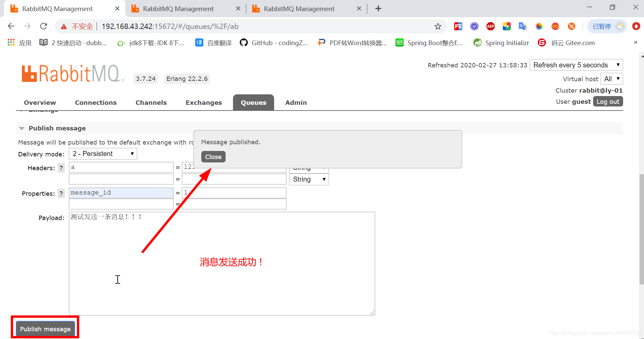
Task: Click the property value field containing 1
Action: point(234,193)
